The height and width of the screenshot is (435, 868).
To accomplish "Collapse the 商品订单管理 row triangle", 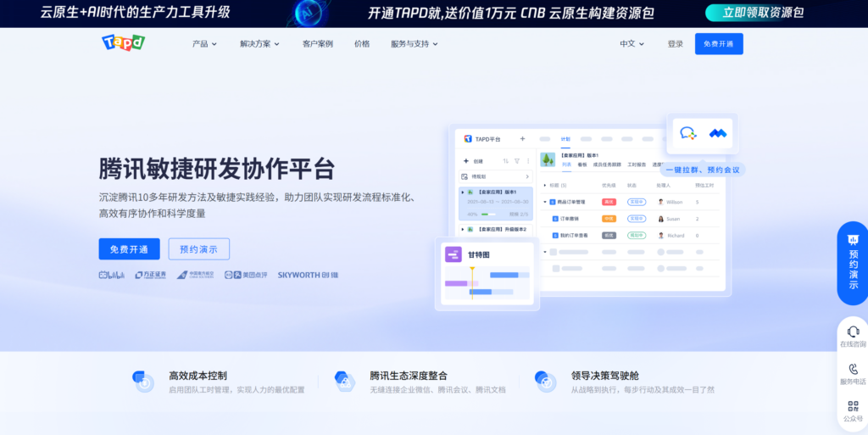I will pyautogui.click(x=545, y=202).
